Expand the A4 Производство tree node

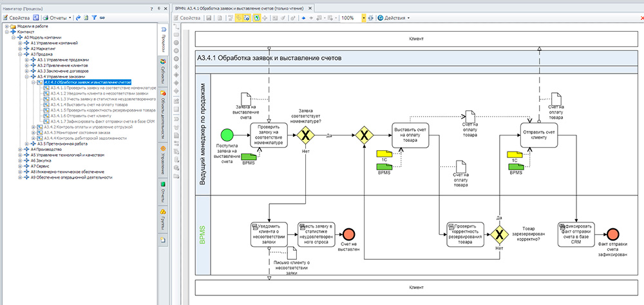[20, 149]
